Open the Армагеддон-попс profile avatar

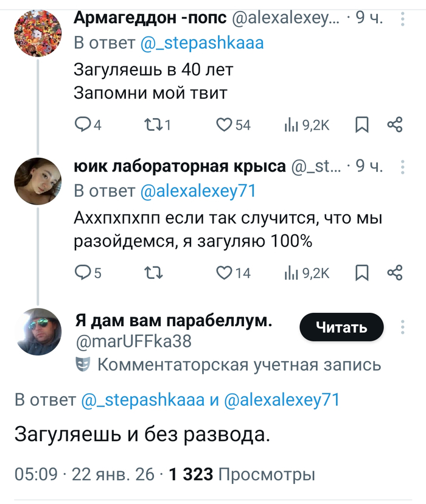click(x=38, y=33)
